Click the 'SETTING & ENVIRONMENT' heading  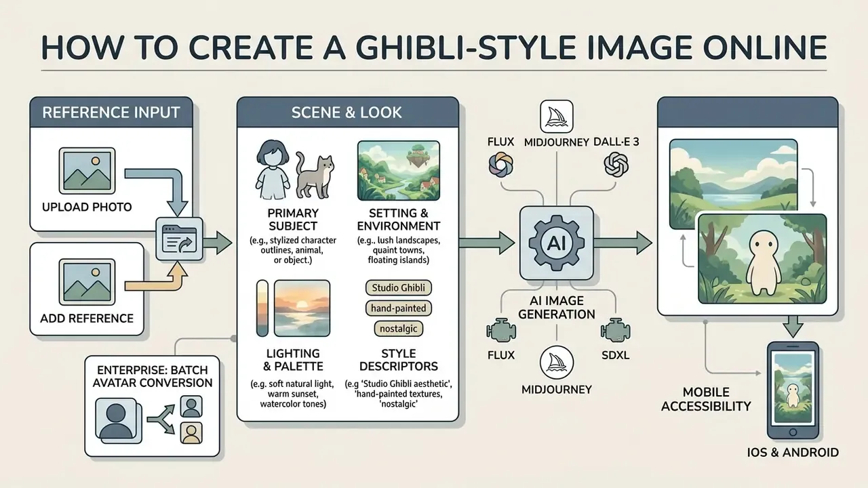(398, 218)
